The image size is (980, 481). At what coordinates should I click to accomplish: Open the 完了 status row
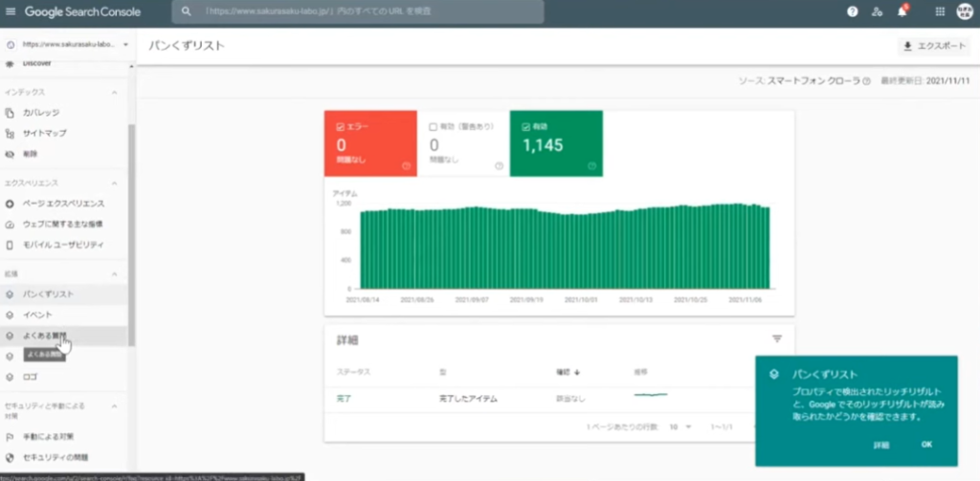pyautogui.click(x=559, y=399)
